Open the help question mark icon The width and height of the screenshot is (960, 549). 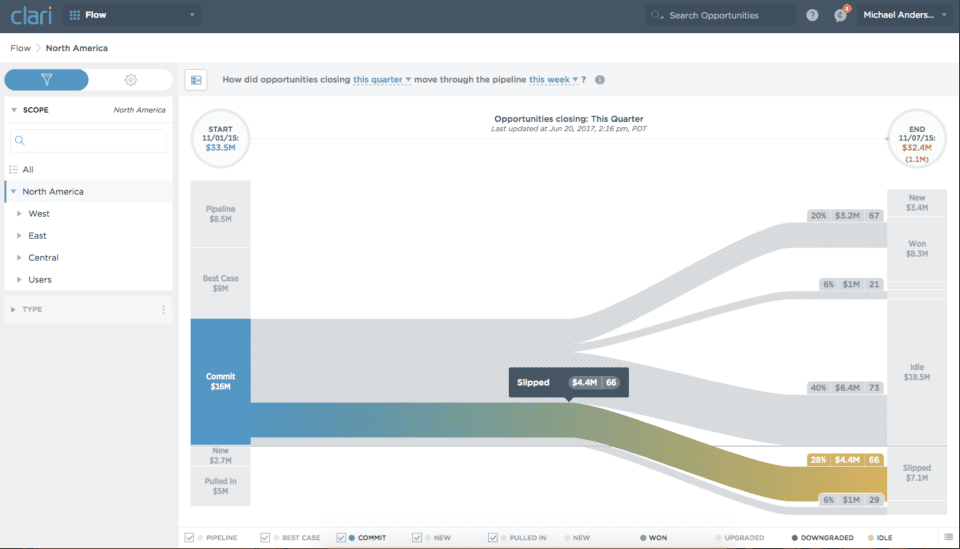(x=812, y=15)
